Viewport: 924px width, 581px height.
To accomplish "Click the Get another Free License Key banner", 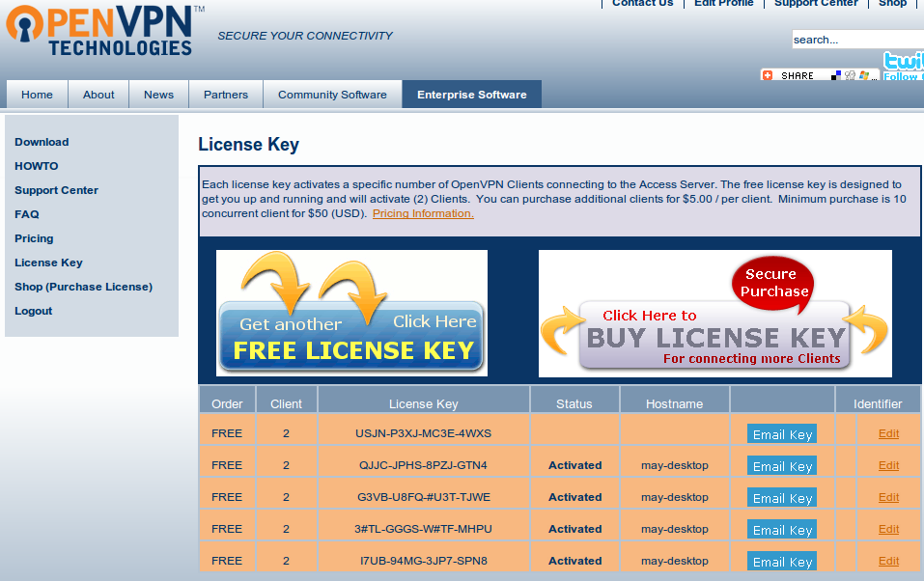I will pos(351,314).
